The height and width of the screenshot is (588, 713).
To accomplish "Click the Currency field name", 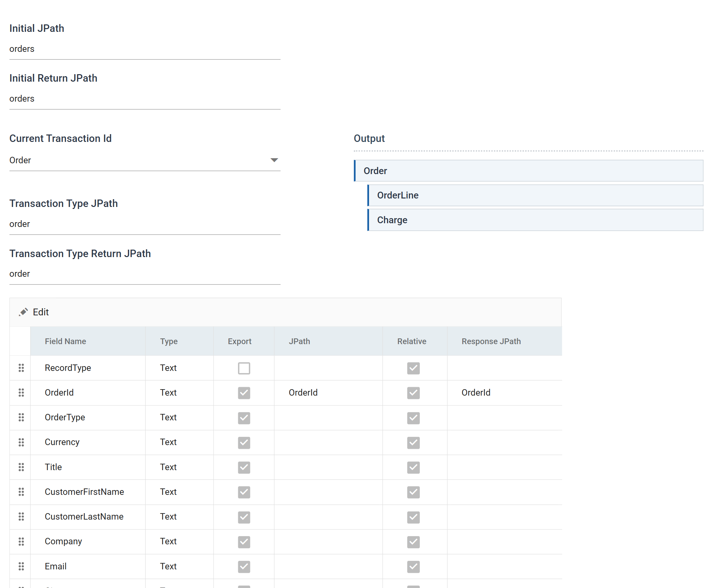I will point(62,442).
